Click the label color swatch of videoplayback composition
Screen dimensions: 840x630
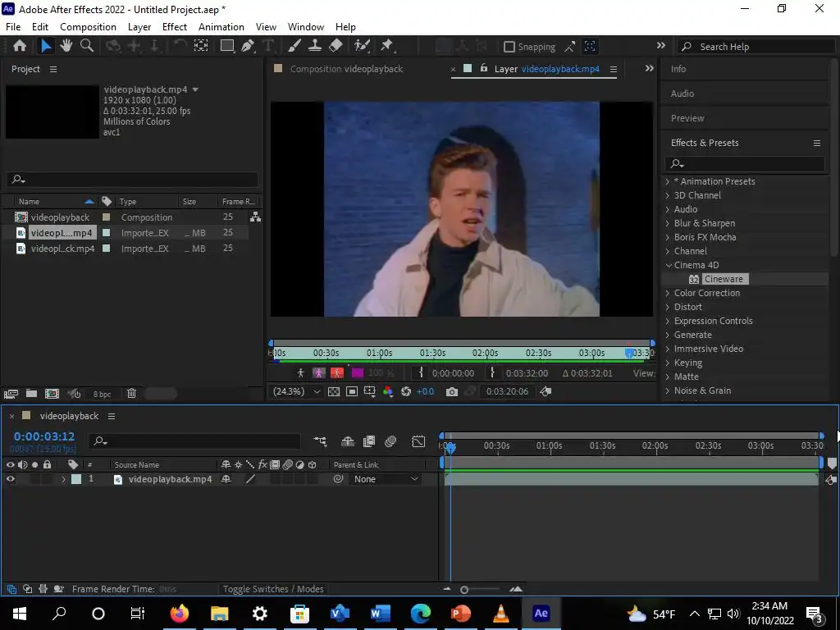click(106, 217)
